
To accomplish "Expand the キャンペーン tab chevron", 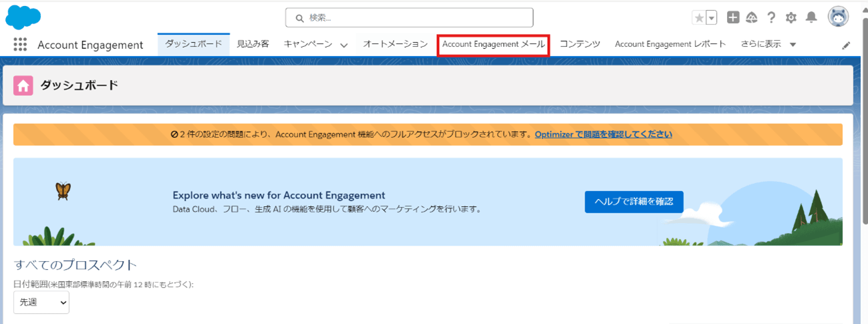I will point(343,45).
